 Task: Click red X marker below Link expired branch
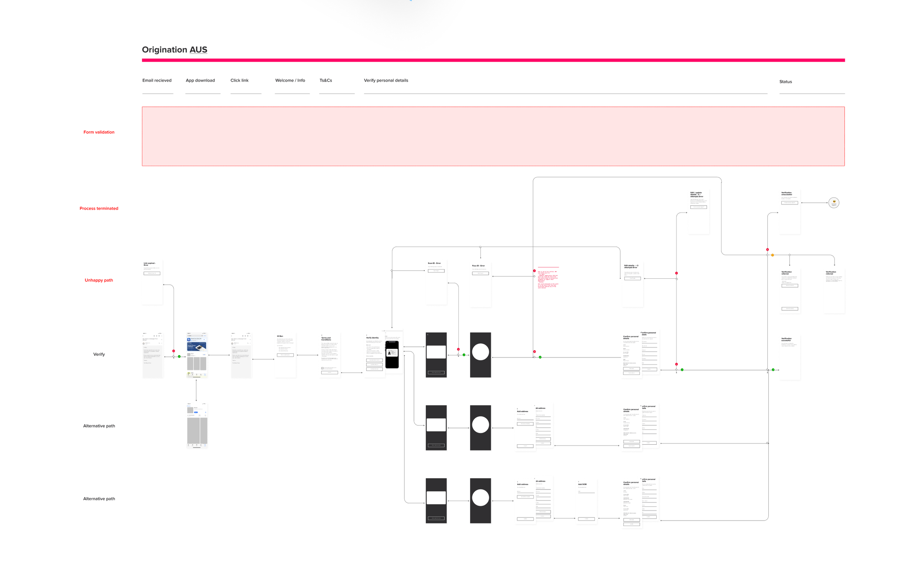pos(173,351)
